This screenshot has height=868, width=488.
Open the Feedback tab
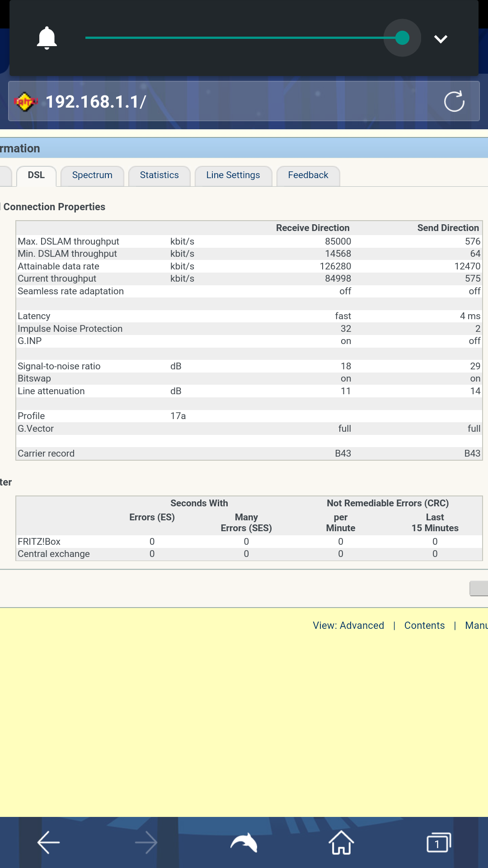(308, 175)
